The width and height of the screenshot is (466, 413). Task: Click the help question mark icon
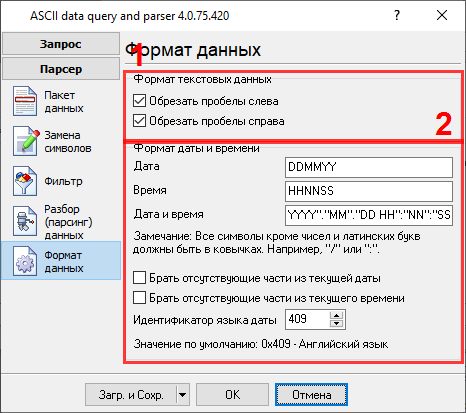pos(397,15)
